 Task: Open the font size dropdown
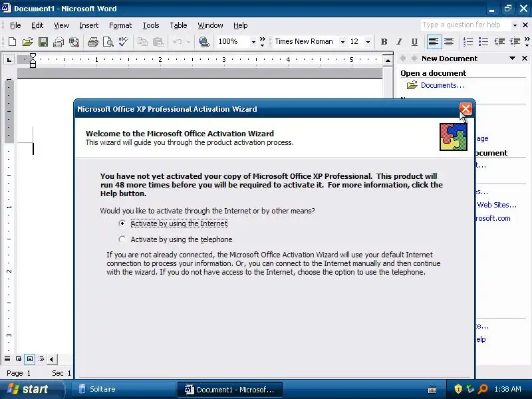pos(368,42)
